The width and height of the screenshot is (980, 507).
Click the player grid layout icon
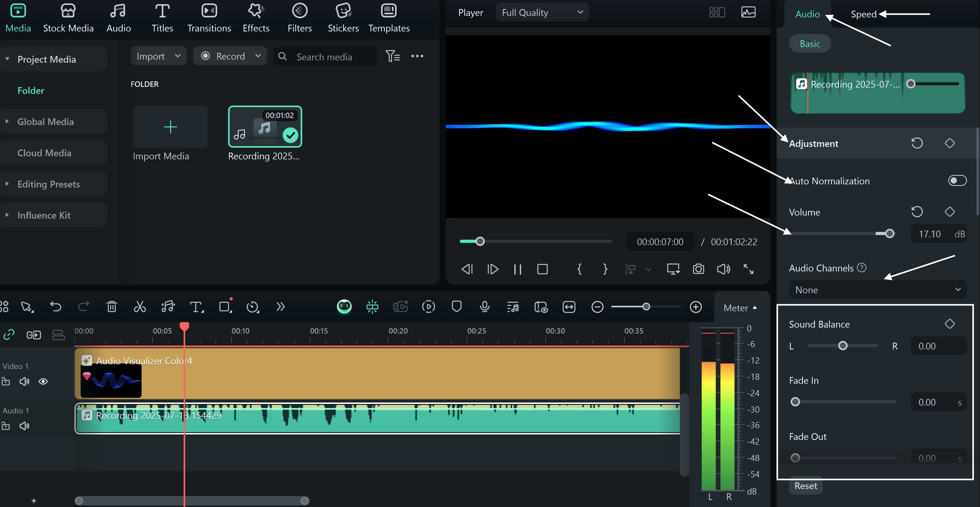pos(717,12)
